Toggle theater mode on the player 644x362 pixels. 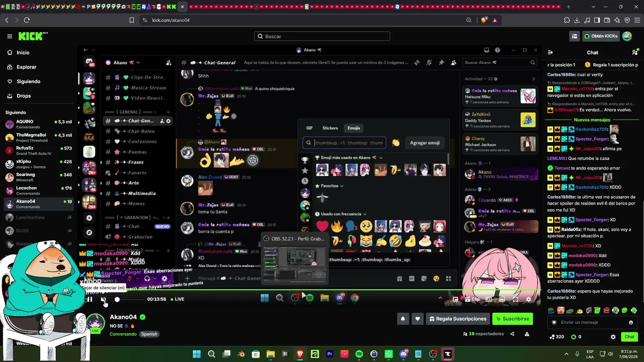[502, 299]
